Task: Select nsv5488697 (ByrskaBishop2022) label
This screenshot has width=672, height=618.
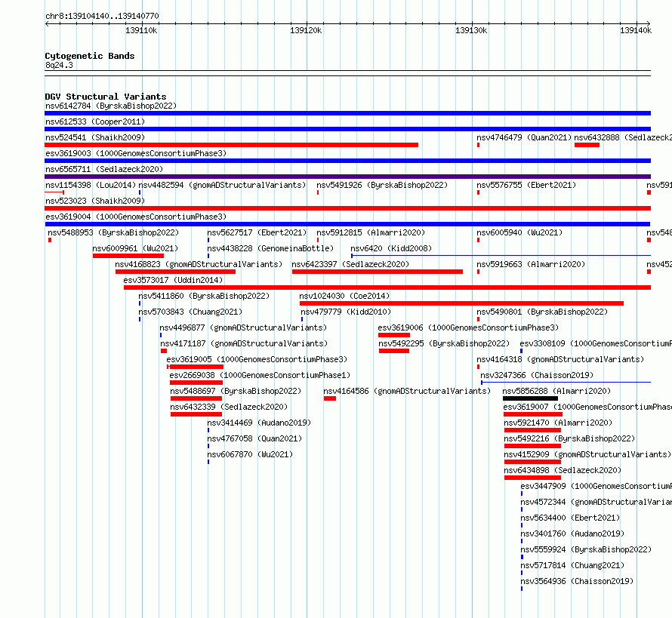Action: point(236,391)
